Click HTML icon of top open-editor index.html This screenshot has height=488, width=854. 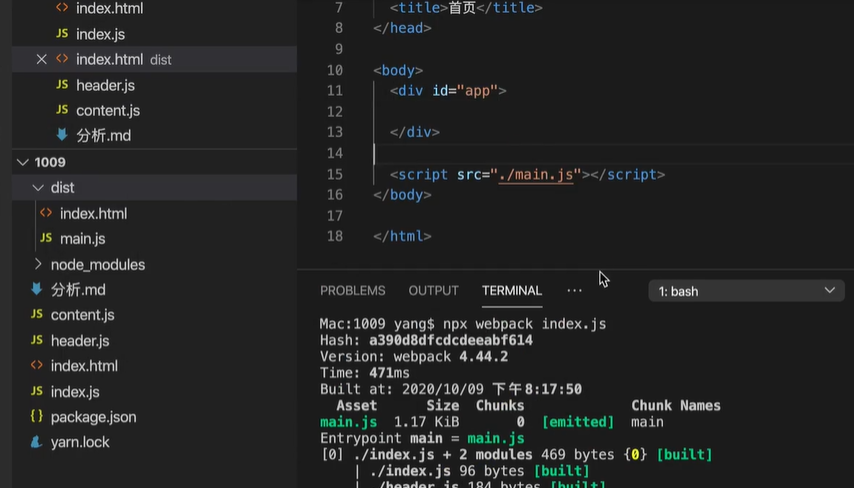pyautogui.click(x=62, y=8)
